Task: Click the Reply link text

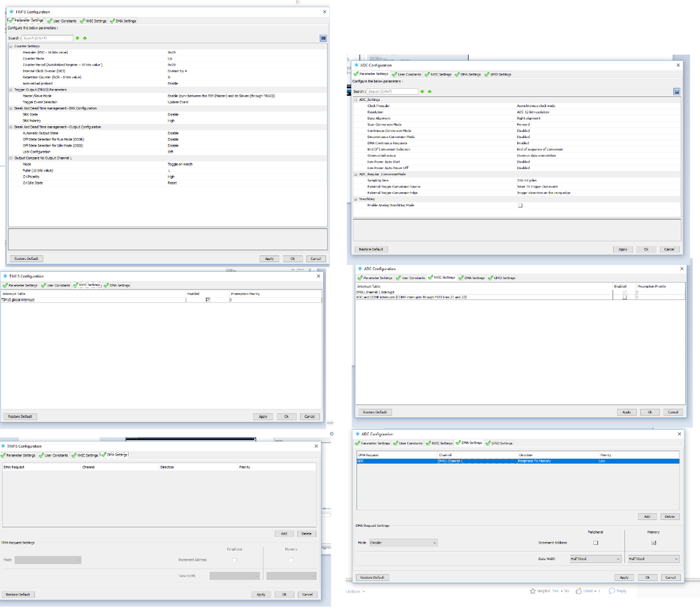Action: [622, 591]
